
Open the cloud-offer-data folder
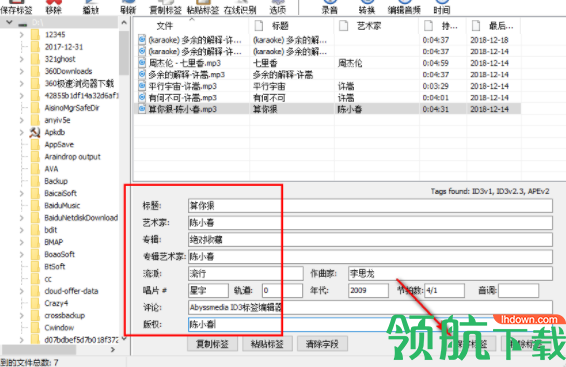(71, 291)
